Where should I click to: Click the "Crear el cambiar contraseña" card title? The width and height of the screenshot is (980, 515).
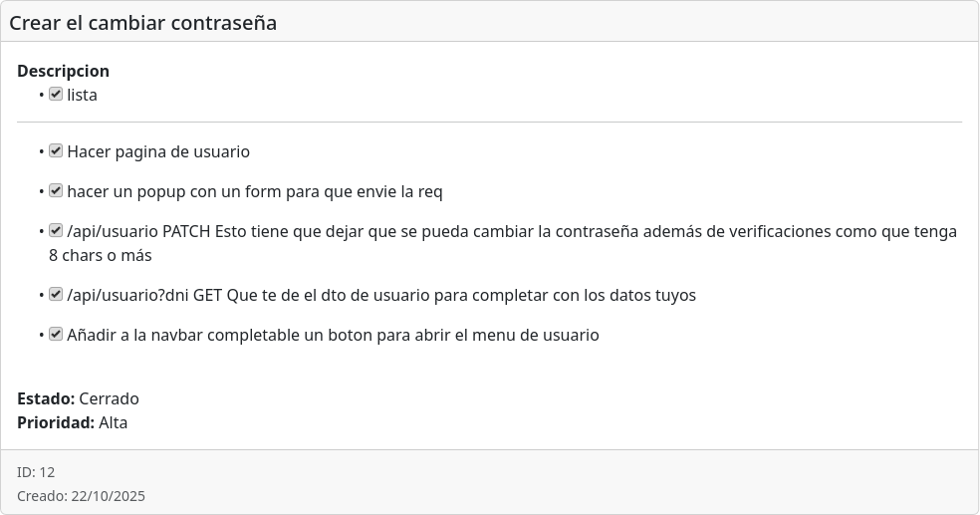tap(143, 22)
